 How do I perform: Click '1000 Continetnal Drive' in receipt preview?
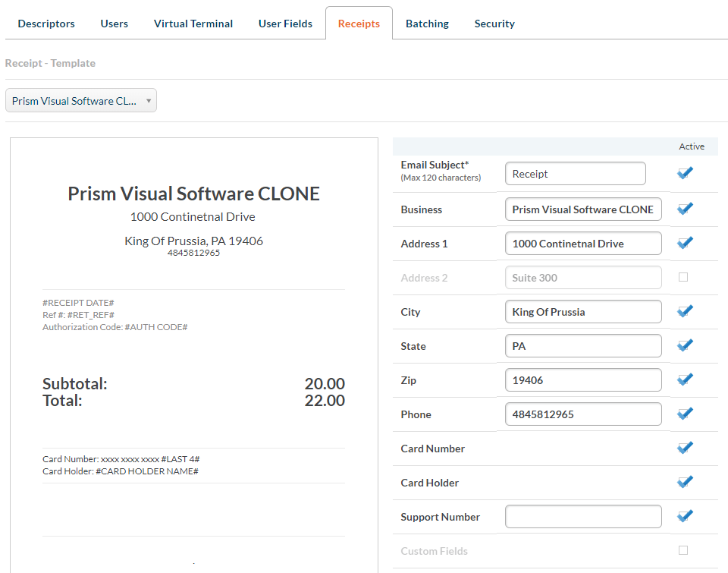(x=193, y=217)
